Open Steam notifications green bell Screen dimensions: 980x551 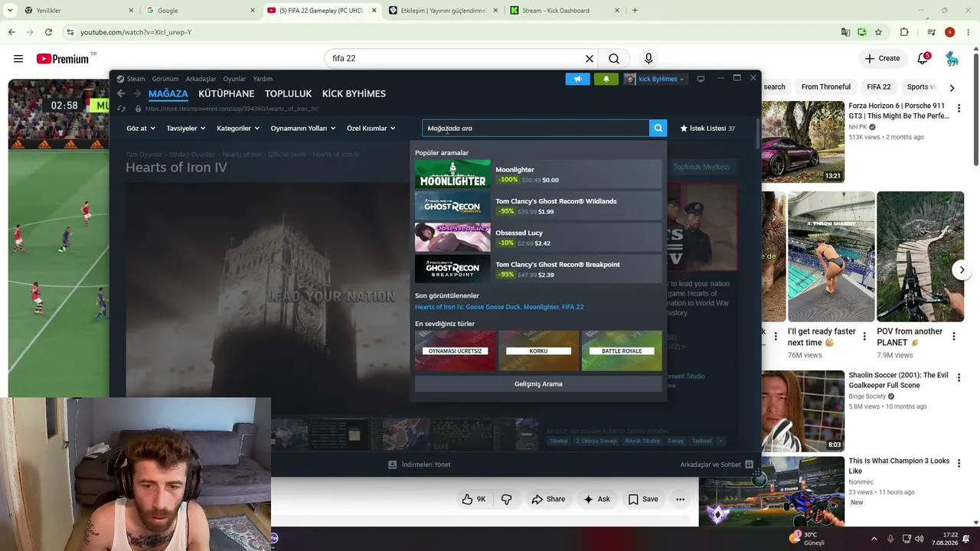(606, 79)
